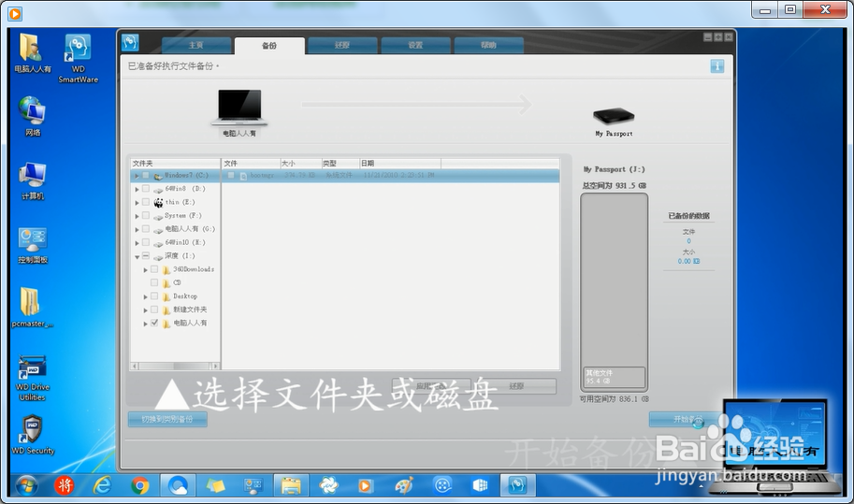Image resolution: width=854 pixels, height=504 pixels.
Task: Check the System (F:) drive checkbox
Action: (145, 216)
